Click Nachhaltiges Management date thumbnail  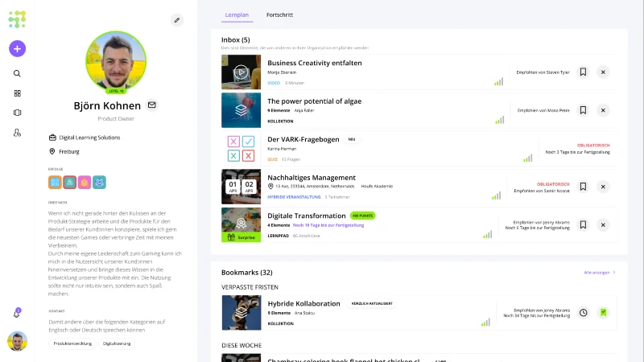[241, 187]
